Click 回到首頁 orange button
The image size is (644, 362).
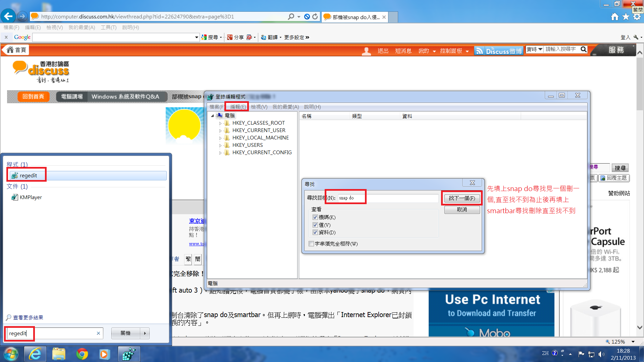[33, 97]
